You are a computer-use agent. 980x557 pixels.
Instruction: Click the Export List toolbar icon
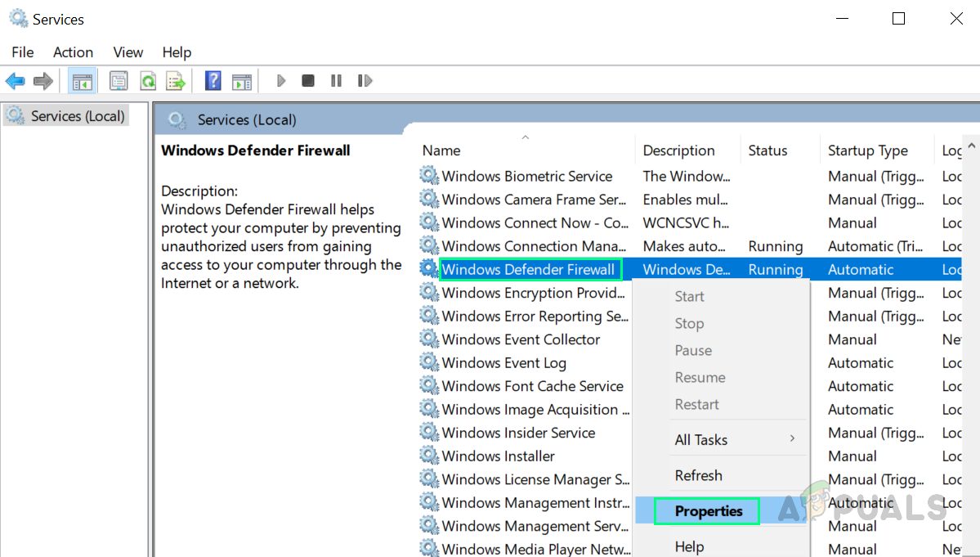click(x=176, y=81)
